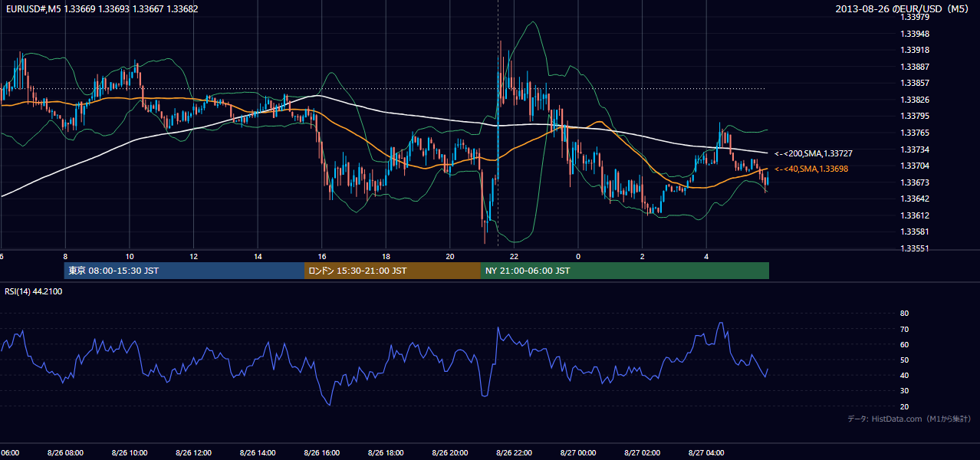The height and width of the screenshot is (460, 980).
Task: Click hour label 22 under the price chart
Action: (514, 256)
